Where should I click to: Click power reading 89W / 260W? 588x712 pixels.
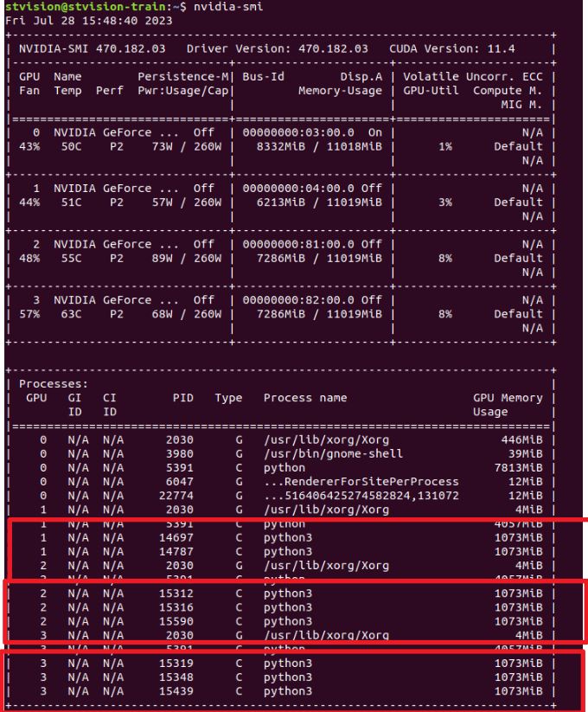click(x=187, y=259)
